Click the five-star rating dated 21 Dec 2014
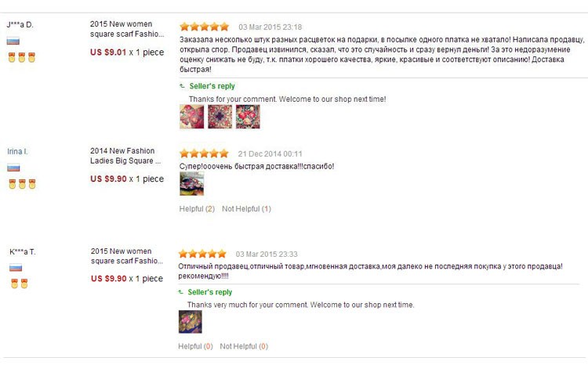588x372 pixels. point(204,153)
